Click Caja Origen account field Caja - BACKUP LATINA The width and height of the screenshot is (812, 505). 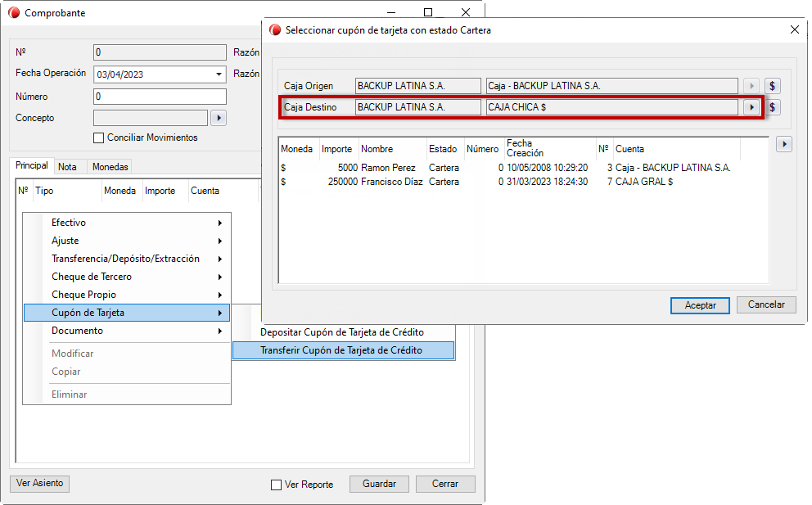[612, 86]
